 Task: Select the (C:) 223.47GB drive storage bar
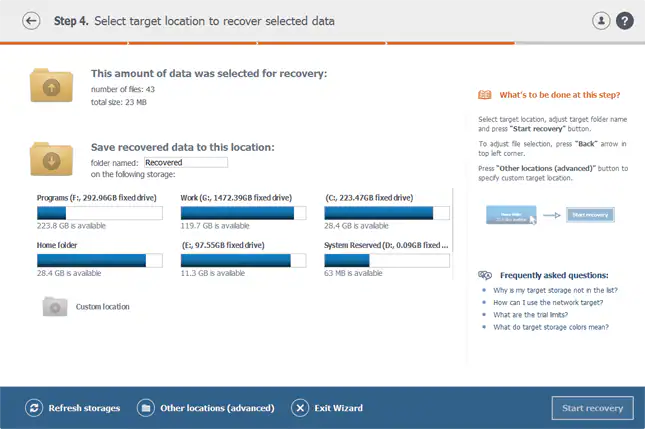387,213
